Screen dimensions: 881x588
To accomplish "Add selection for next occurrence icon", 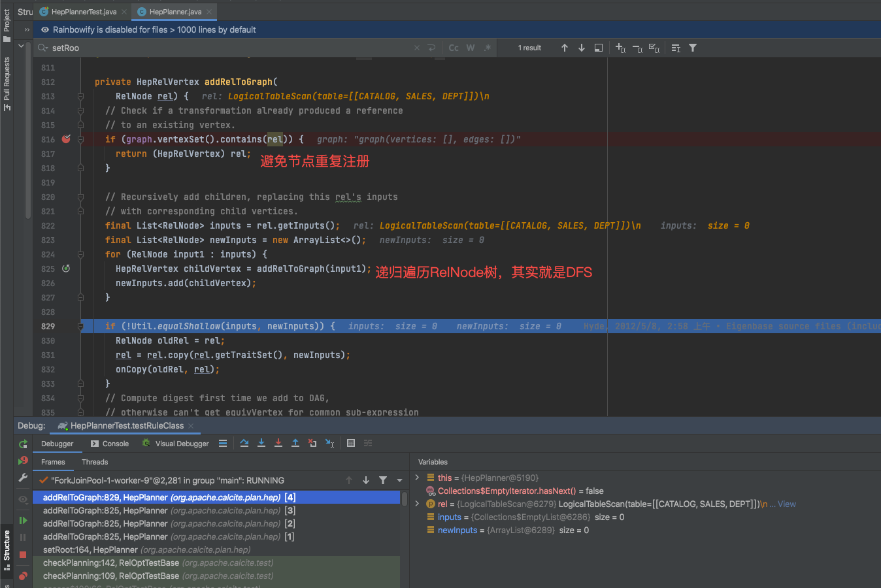I will click(621, 48).
